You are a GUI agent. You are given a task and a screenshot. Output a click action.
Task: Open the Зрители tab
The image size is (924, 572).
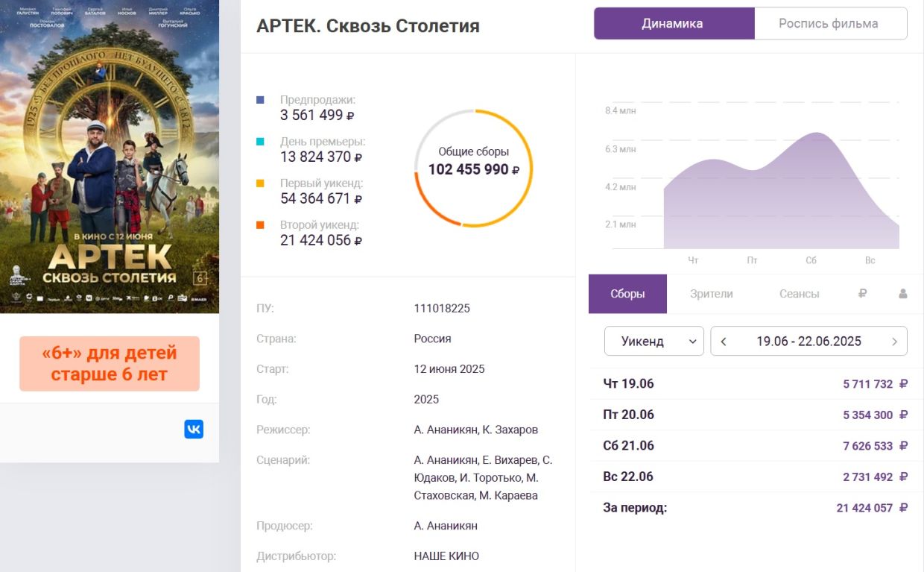tap(712, 294)
